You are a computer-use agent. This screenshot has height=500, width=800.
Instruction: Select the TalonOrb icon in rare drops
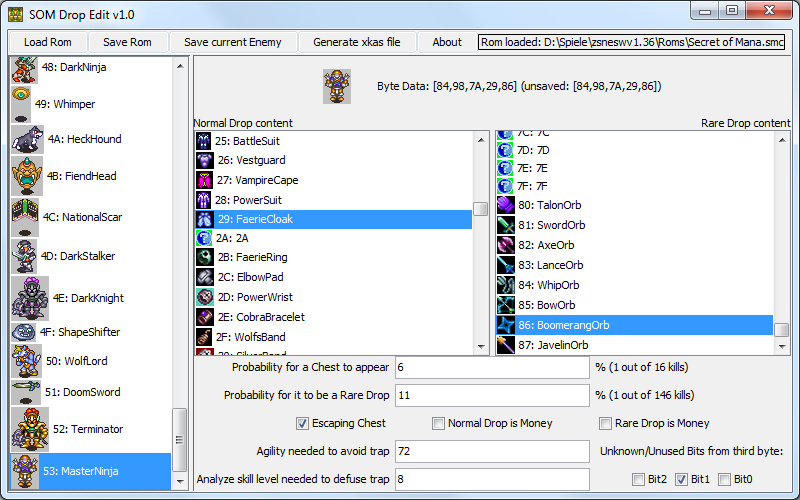[506, 205]
